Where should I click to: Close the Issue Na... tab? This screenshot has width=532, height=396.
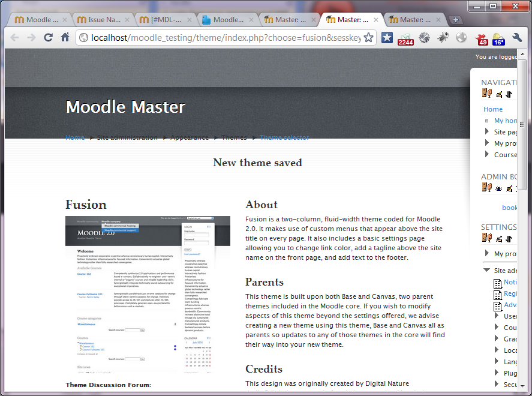pos(127,20)
